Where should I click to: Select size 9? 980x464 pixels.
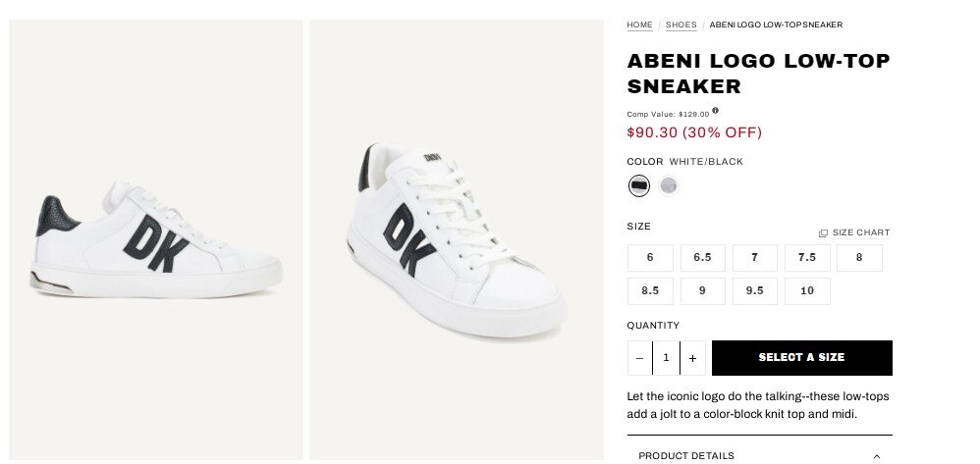(x=702, y=291)
